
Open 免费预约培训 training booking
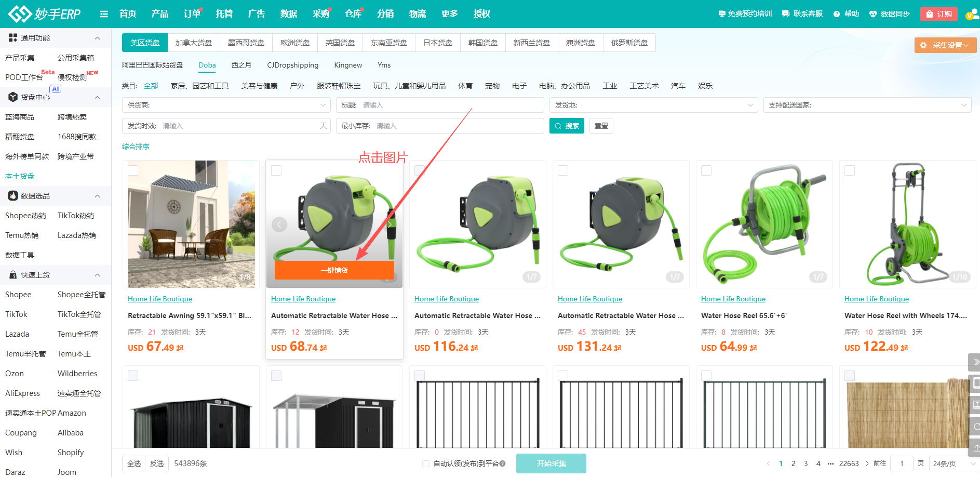745,14
